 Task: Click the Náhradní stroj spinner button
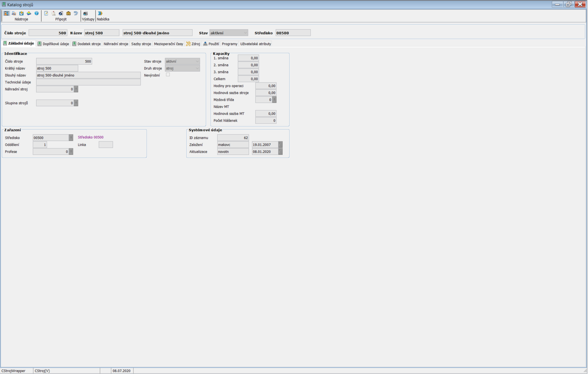(x=76, y=89)
